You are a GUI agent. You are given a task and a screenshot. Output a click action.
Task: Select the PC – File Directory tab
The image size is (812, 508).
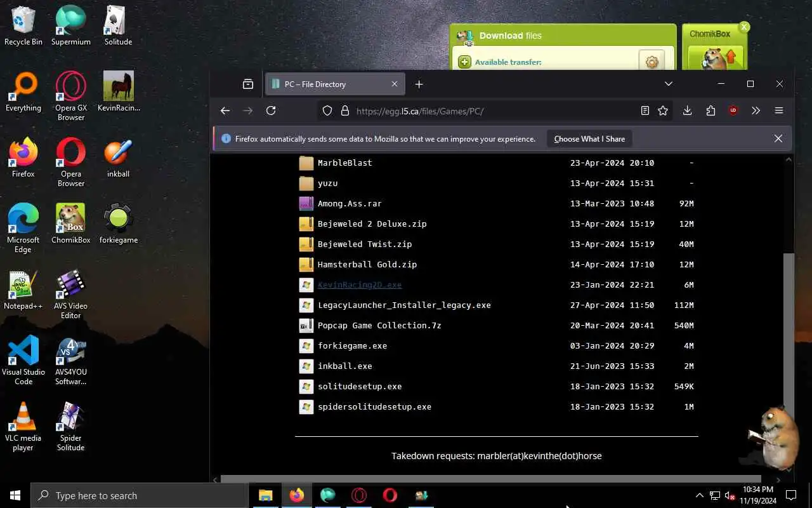pos(336,84)
